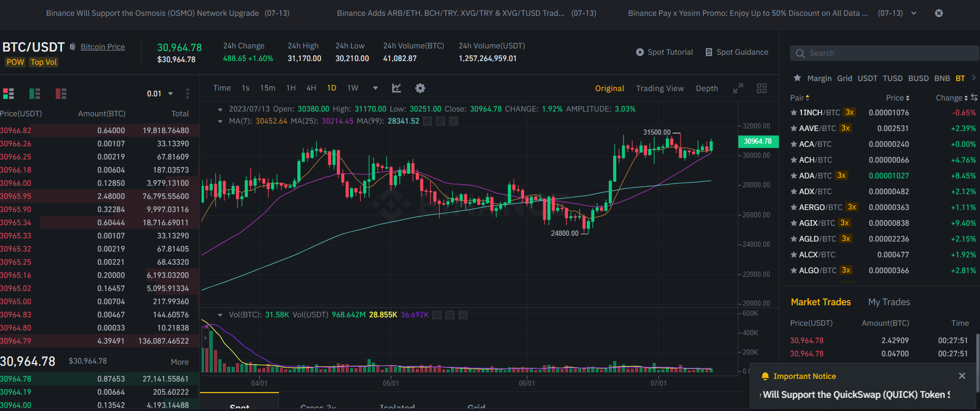Show the buy-only order book view
This screenshot has width=980, height=411.
pyautogui.click(x=35, y=94)
